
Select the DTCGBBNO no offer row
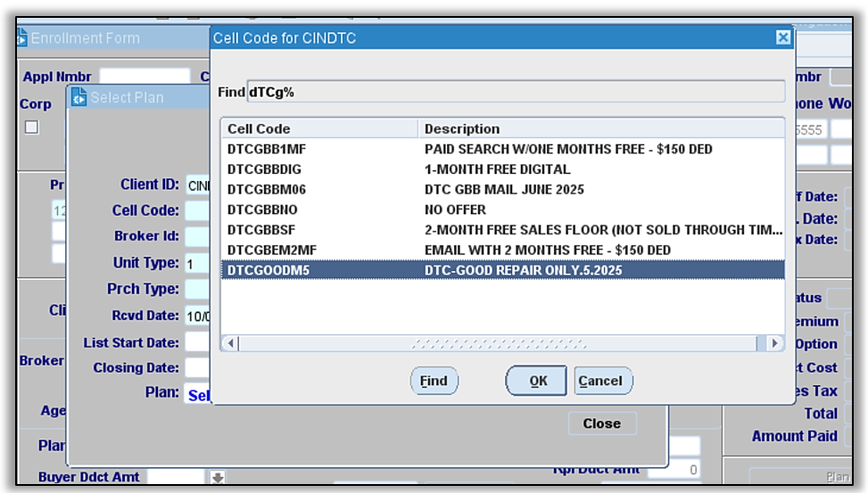click(502, 210)
